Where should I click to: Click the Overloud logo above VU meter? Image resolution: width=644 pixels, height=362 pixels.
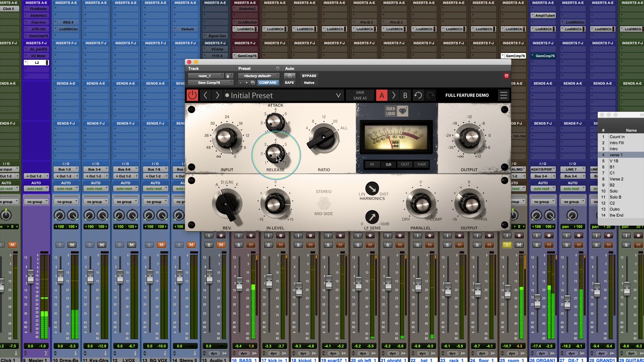(x=396, y=111)
